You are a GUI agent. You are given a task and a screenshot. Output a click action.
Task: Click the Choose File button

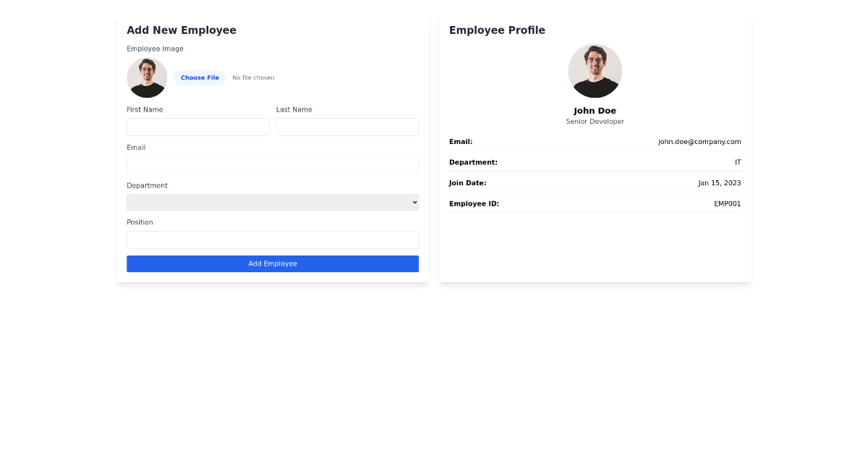tap(200, 77)
